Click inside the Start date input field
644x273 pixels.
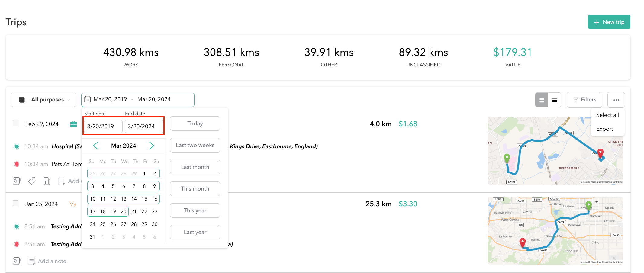[x=102, y=126]
